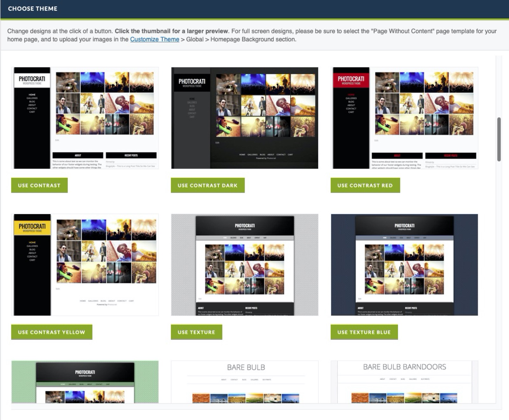Preview the gray Texture theme thumbnail
The height and width of the screenshot is (420, 509).
245,265
